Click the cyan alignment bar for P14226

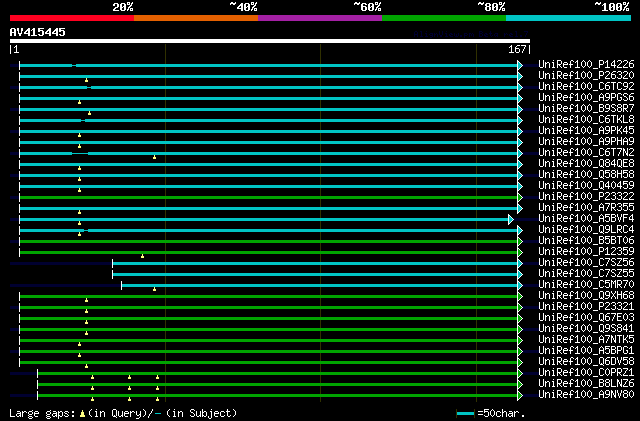point(269,65)
